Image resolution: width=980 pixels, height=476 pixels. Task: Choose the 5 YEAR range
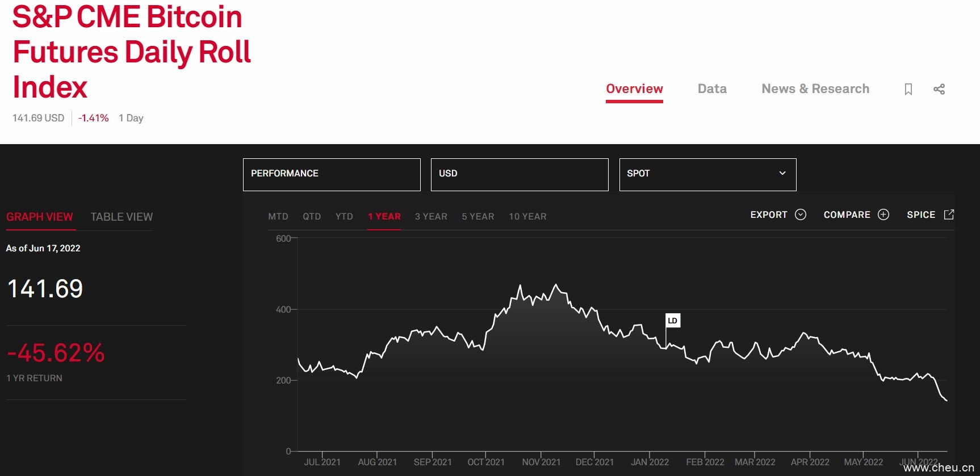pos(478,217)
